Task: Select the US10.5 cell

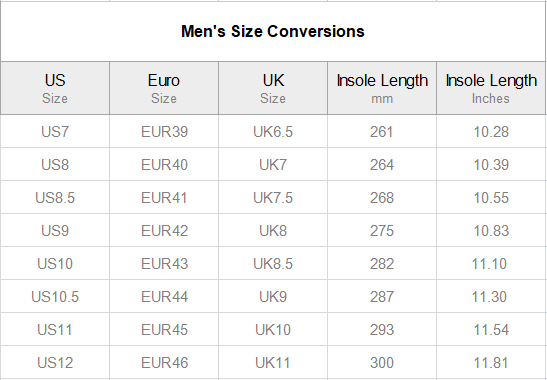Action: pos(55,297)
